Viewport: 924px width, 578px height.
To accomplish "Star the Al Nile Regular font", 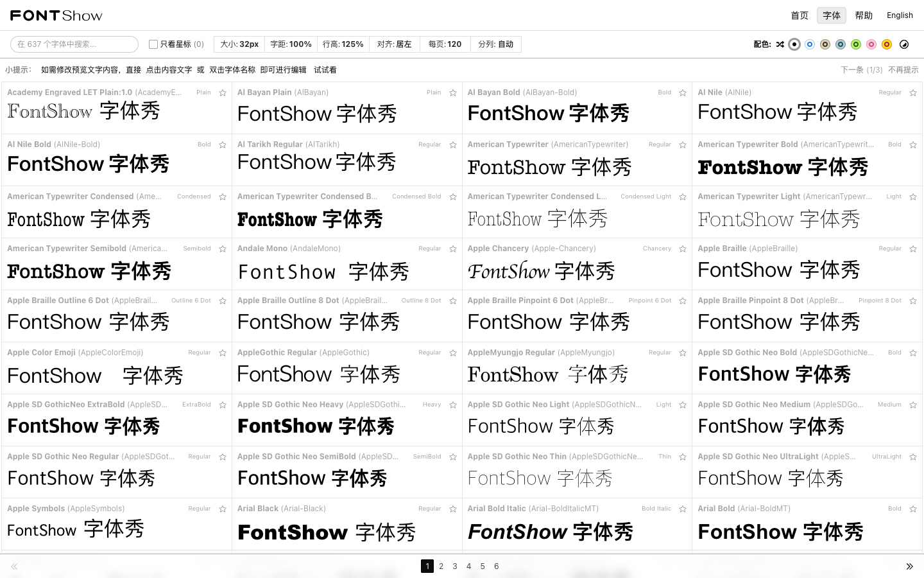I will tap(913, 92).
